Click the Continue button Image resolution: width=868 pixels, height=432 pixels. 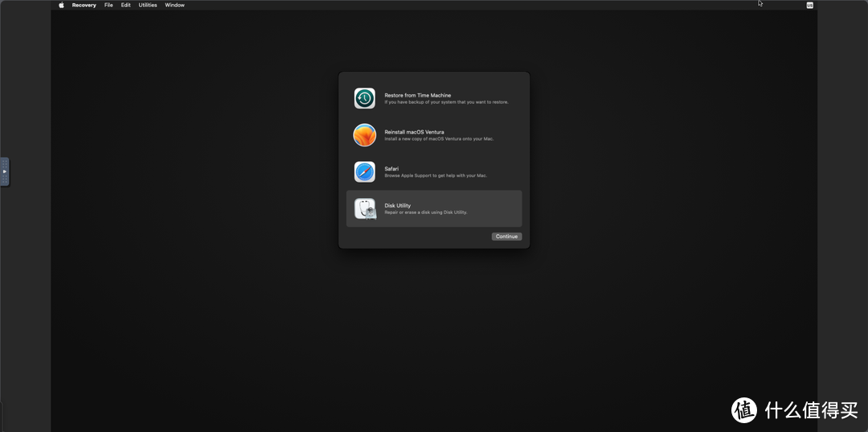[x=506, y=237]
